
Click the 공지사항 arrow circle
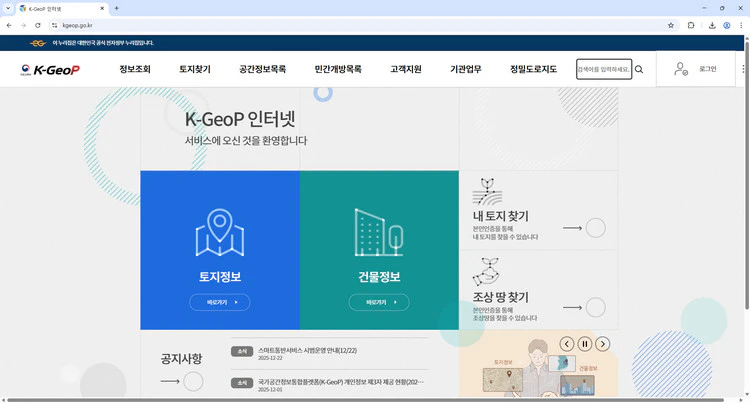pyautogui.click(x=193, y=381)
